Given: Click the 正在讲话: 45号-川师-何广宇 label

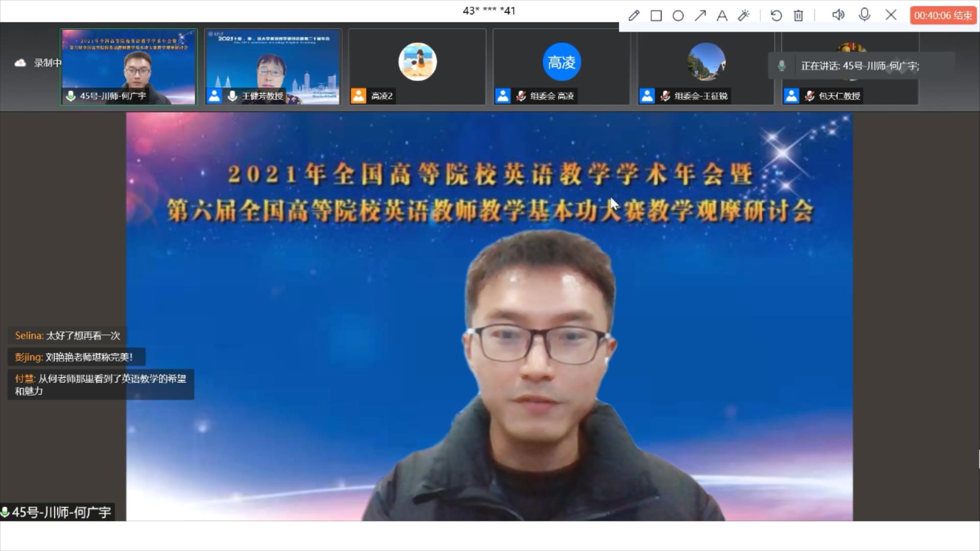Looking at the screenshot, I should (860, 66).
